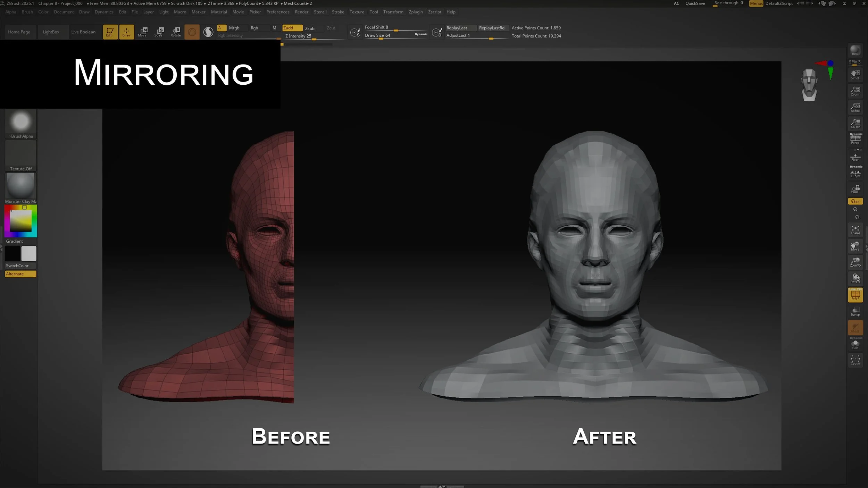Click the BPR render icon
Image resolution: width=868 pixels, height=488 pixels.
tap(855, 51)
